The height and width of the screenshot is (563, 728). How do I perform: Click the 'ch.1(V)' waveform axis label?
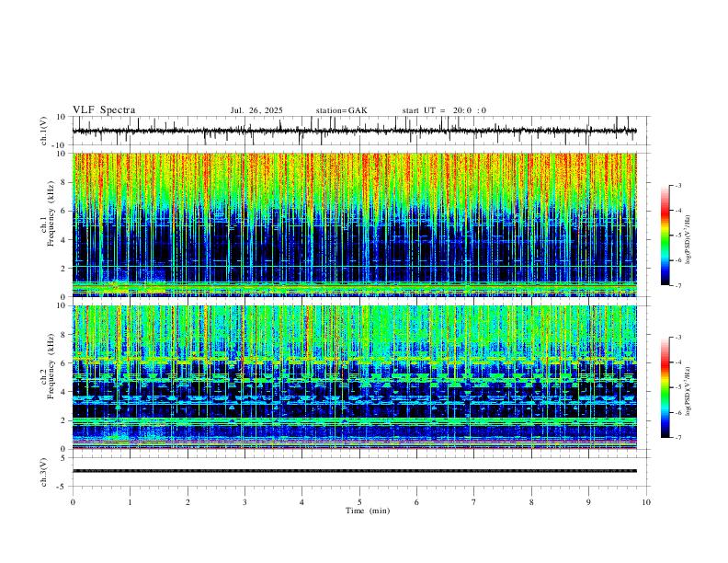(x=44, y=131)
